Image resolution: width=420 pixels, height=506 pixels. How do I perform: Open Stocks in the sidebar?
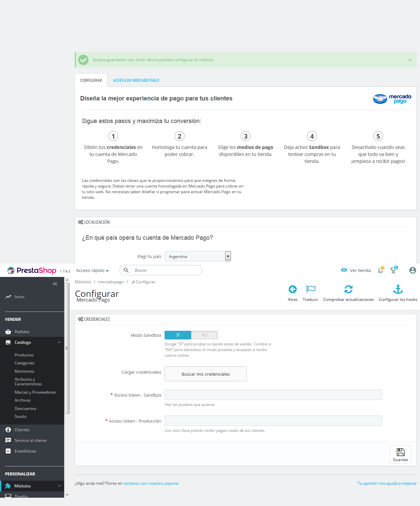tap(21, 417)
